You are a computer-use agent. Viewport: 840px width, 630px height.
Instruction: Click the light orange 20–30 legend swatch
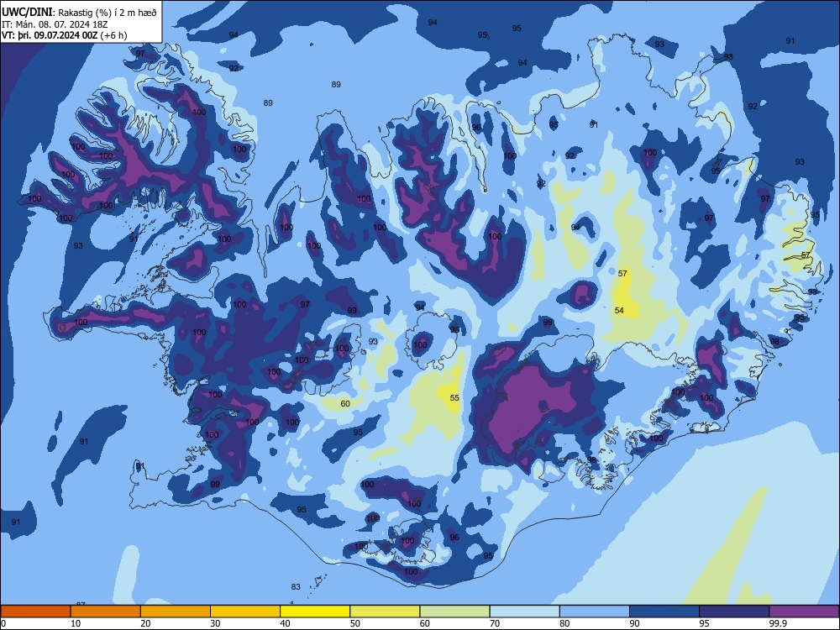click(176, 612)
